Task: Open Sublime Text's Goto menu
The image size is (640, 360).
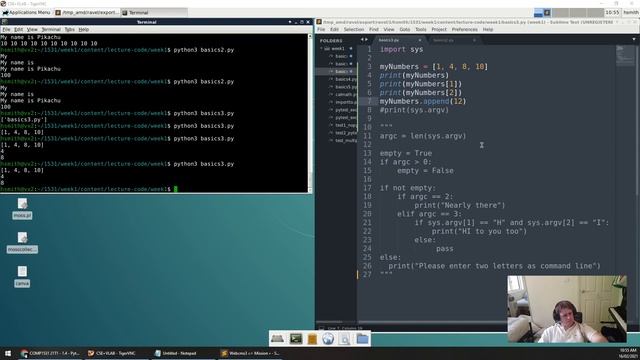Action: (x=404, y=29)
